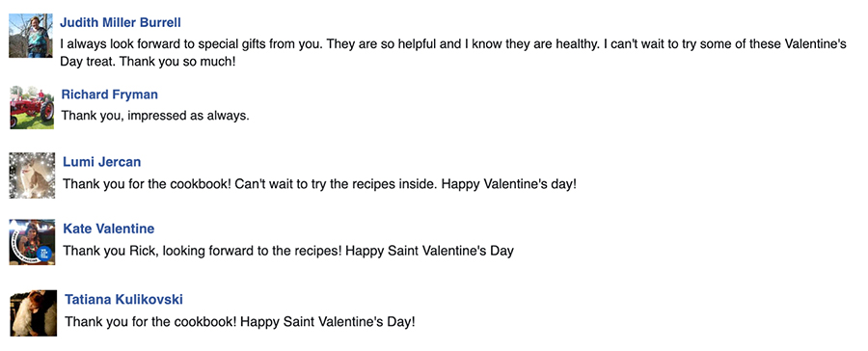Select Lumi Jercan's sparkly cat avatar
The height and width of the screenshot is (351, 868).
(x=32, y=175)
